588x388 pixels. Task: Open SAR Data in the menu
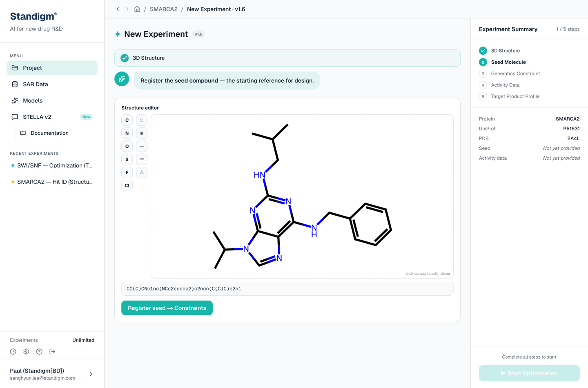click(x=52, y=84)
